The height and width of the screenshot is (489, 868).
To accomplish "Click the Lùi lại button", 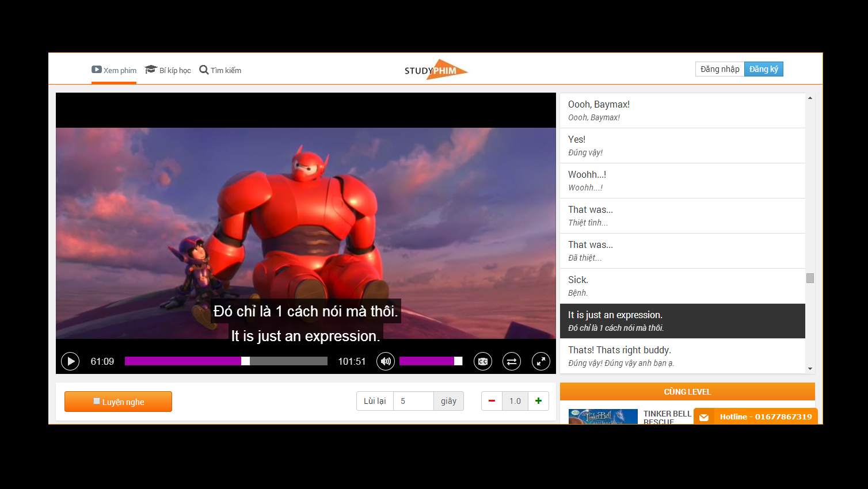I will (375, 401).
